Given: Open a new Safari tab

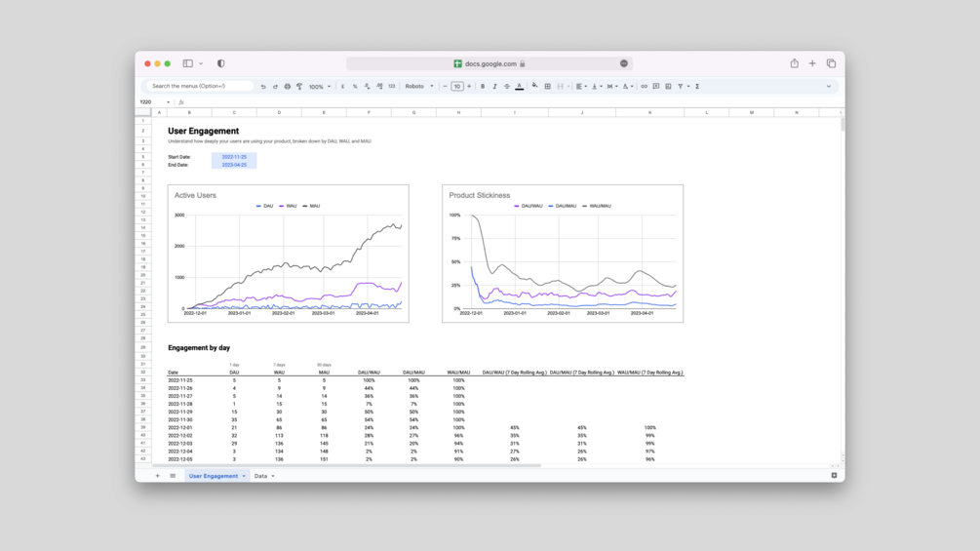Looking at the screenshot, I should (812, 63).
